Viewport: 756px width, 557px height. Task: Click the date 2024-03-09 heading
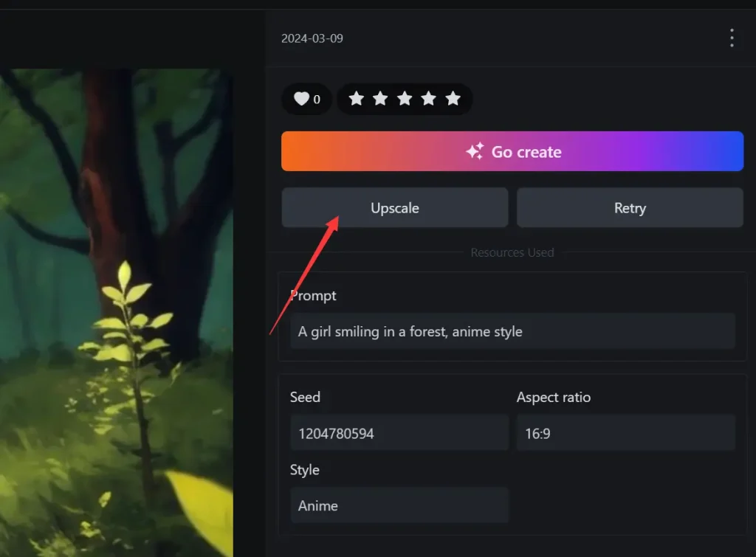[x=312, y=38]
